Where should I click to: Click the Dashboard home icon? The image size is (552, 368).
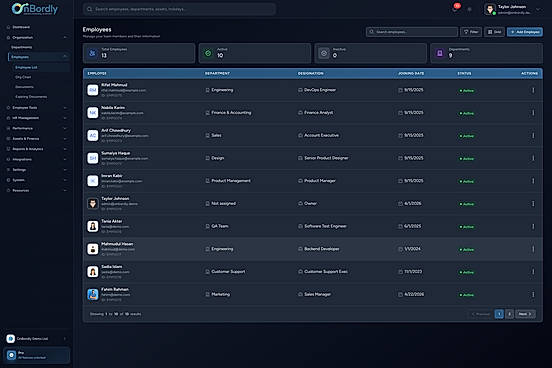pyautogui.click(x=8, y=27)
